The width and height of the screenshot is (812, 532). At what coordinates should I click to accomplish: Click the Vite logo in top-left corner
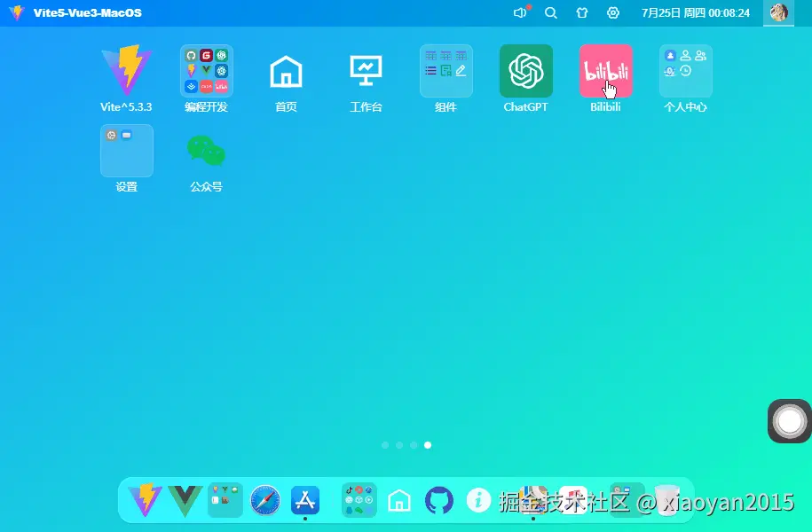point(17,12)
